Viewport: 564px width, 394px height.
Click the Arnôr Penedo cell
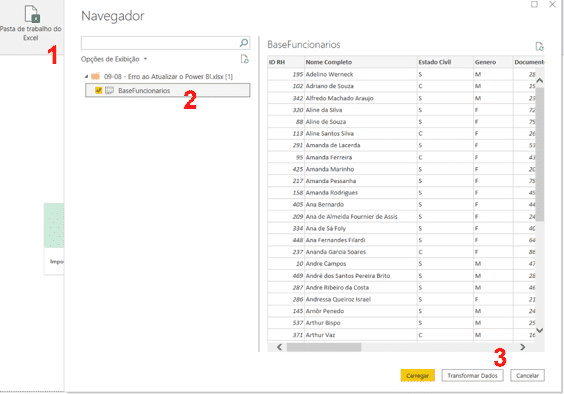[x=361, y=311]
